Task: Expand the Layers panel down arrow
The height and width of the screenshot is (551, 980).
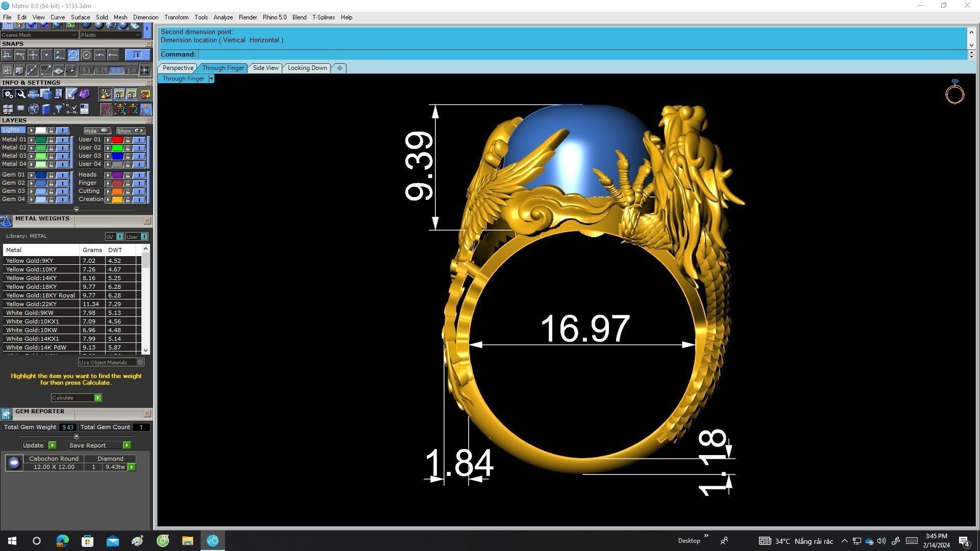Action: [x=77, y=210]
